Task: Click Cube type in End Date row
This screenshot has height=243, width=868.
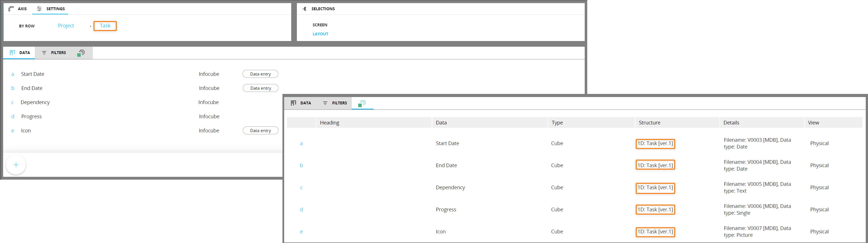Action: [557, 165]
